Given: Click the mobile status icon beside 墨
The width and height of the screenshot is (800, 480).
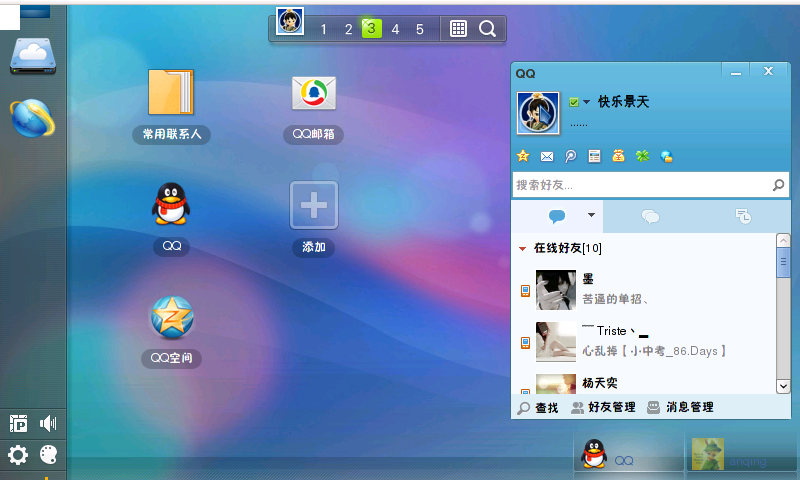Looking at the screenshot, I should click(x=525, y=291).
